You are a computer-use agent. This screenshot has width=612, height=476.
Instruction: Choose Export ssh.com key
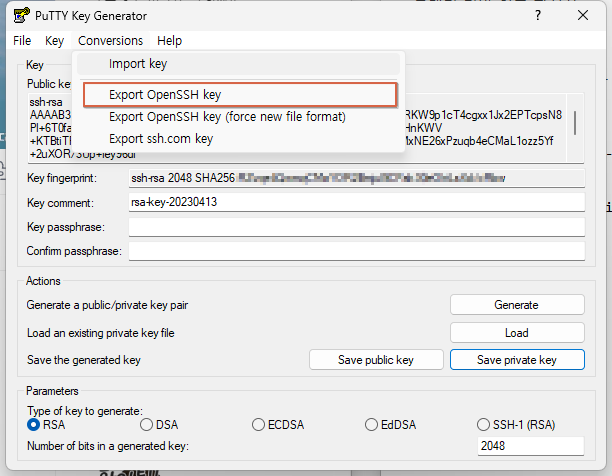pos(238,139)
